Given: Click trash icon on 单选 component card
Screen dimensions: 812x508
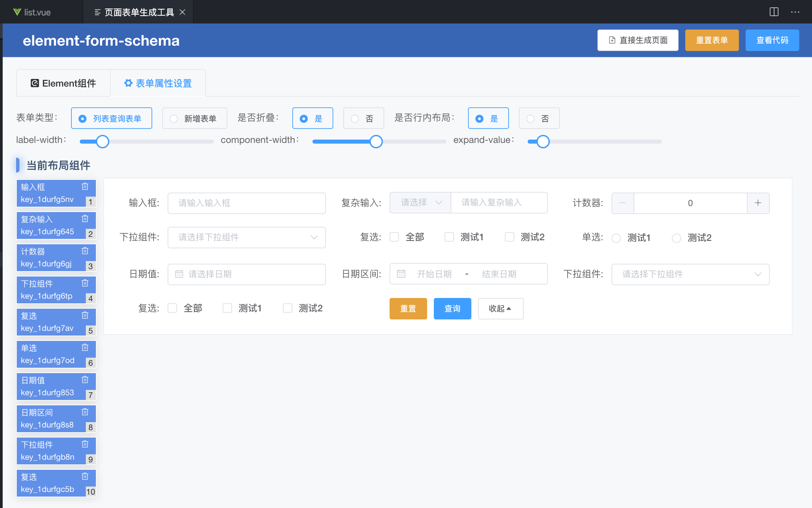Looking at the screenshot, I should tap(85, 347).
